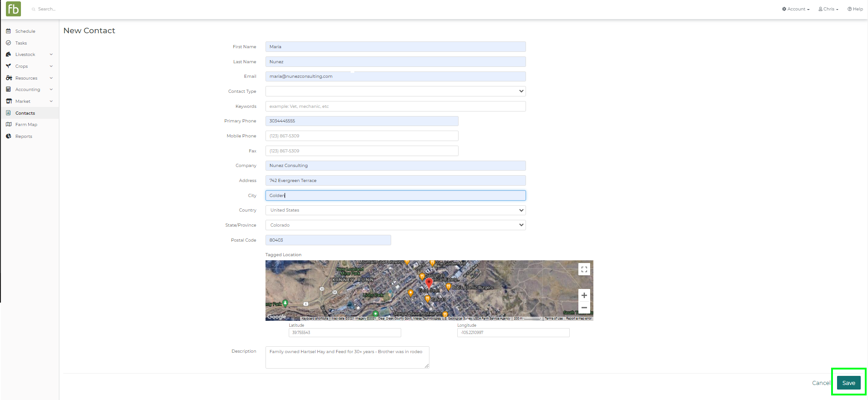Screen dimensions: 868x400
Task: Click the Tasks checkmark icon
Action: (8, 43)
